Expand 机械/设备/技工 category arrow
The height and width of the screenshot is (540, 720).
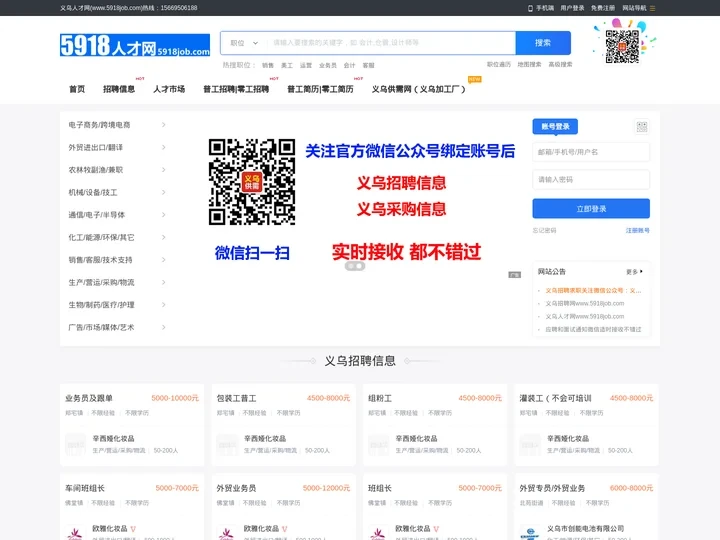[163, 192]
